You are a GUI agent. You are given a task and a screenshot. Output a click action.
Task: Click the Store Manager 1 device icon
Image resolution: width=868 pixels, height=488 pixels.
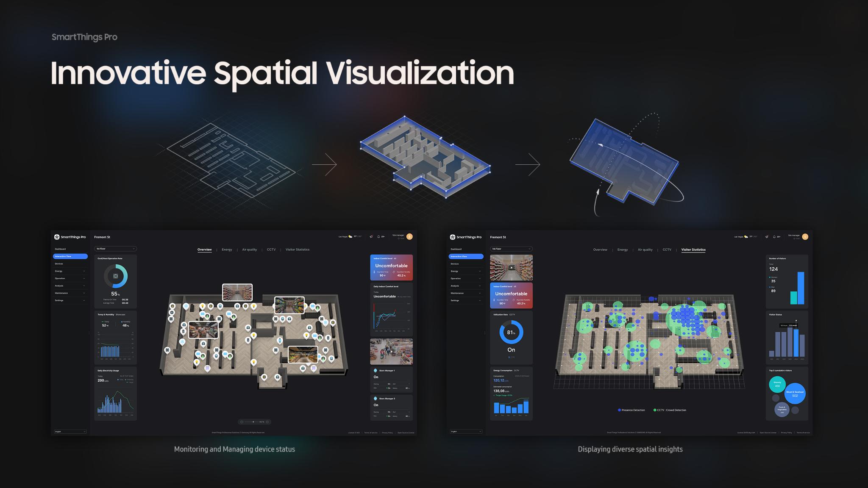pyautogui.click(x=375, y=371)
